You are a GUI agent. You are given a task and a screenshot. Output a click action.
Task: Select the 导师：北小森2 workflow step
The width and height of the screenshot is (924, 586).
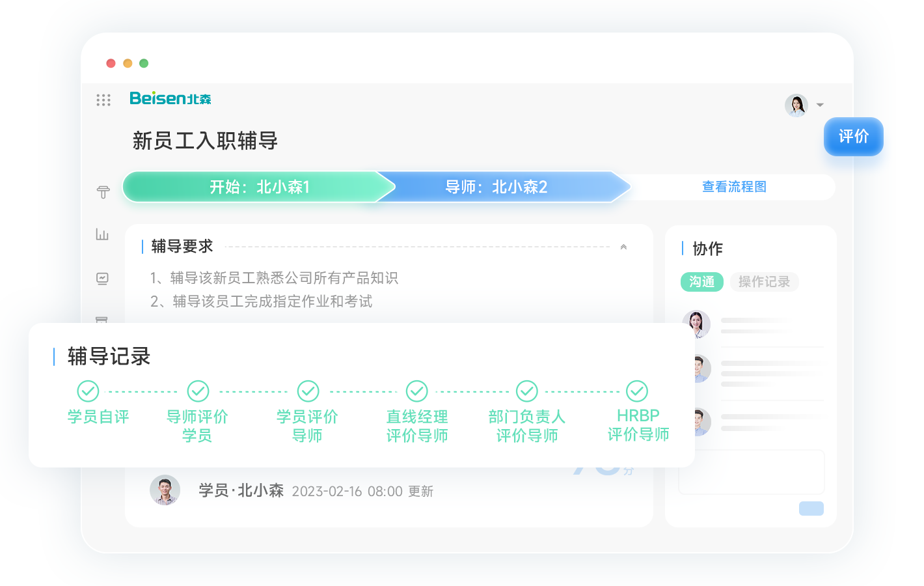coord(496,188)
